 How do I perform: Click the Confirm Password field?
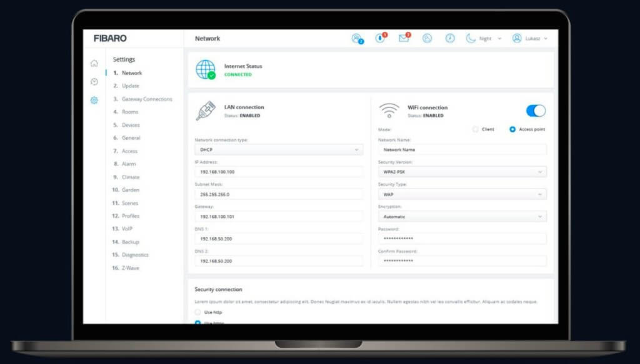(462, 261)
